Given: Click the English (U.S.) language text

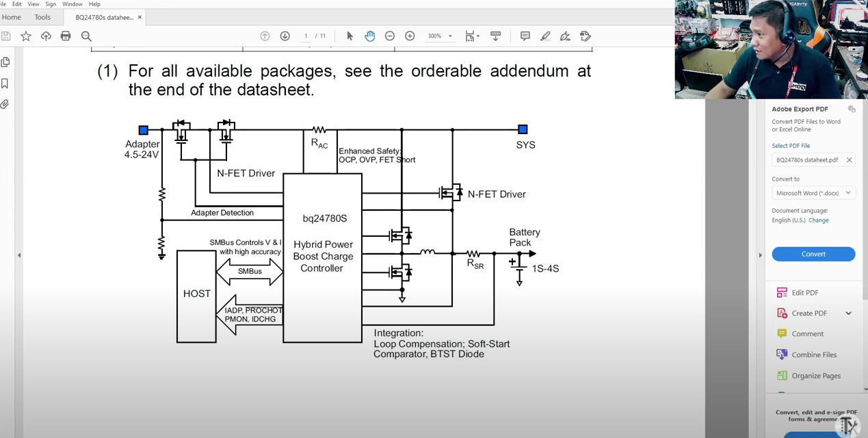Looking at the screenshot, I should point(789,220).
